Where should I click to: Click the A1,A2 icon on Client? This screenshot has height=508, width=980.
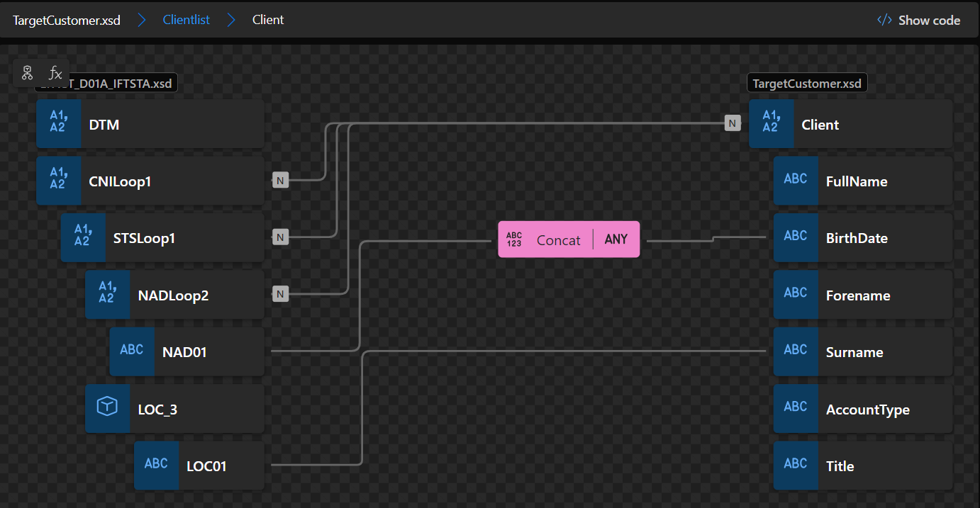click(772, 123)
